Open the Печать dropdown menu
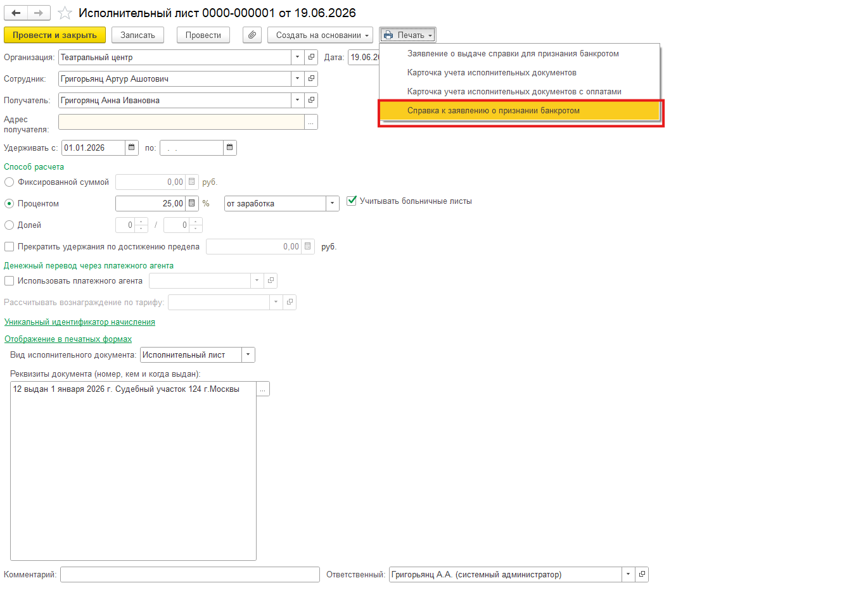 (408, 35)
